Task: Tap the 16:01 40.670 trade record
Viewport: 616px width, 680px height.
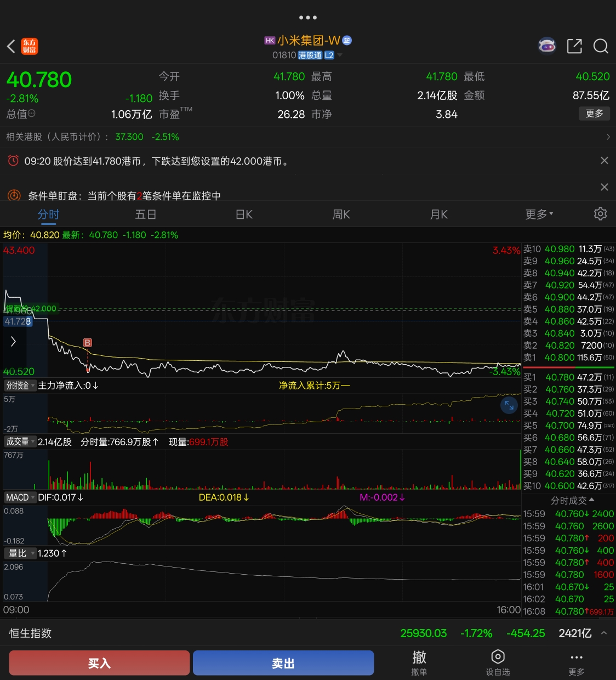Action: click(x=569, y=587)
